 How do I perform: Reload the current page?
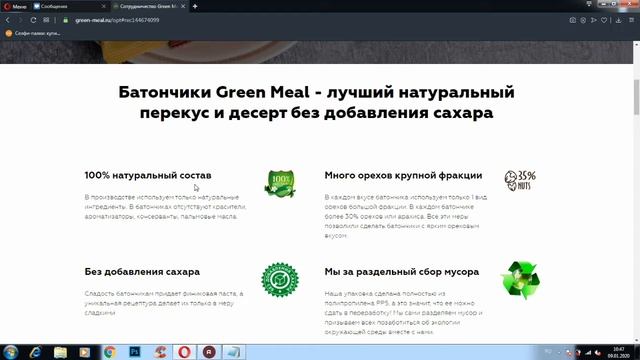click(33, 20)
